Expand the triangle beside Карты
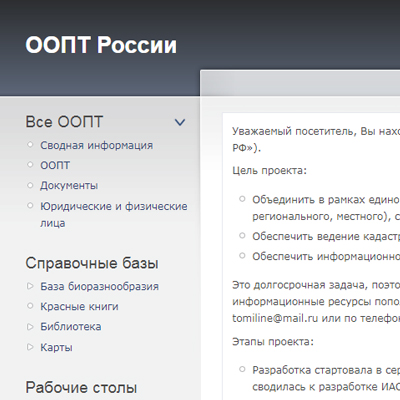The width and height of the screenshot is (400, 400). [x=30, y=347]
